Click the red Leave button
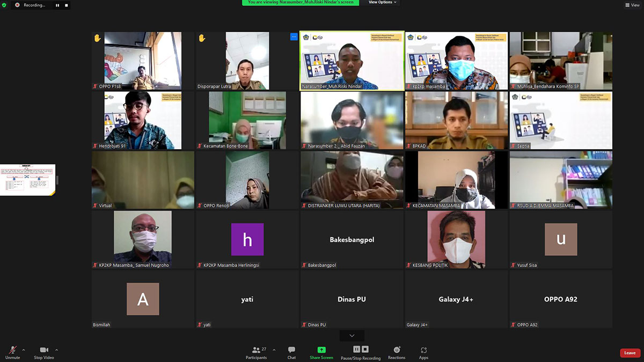This screenshot has width=644, height=362. click(x=630, y=353)
